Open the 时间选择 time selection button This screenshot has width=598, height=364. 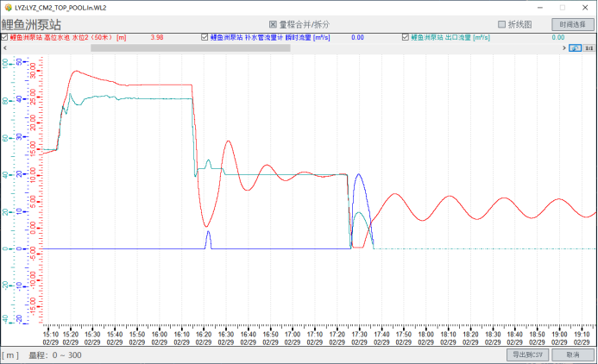point(573,24)
